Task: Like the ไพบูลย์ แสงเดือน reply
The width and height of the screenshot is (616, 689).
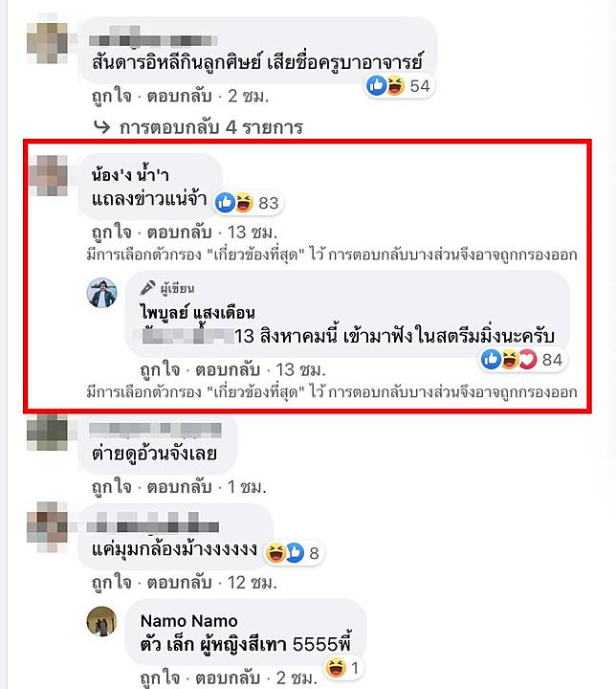Action: [x=160, y=369]
